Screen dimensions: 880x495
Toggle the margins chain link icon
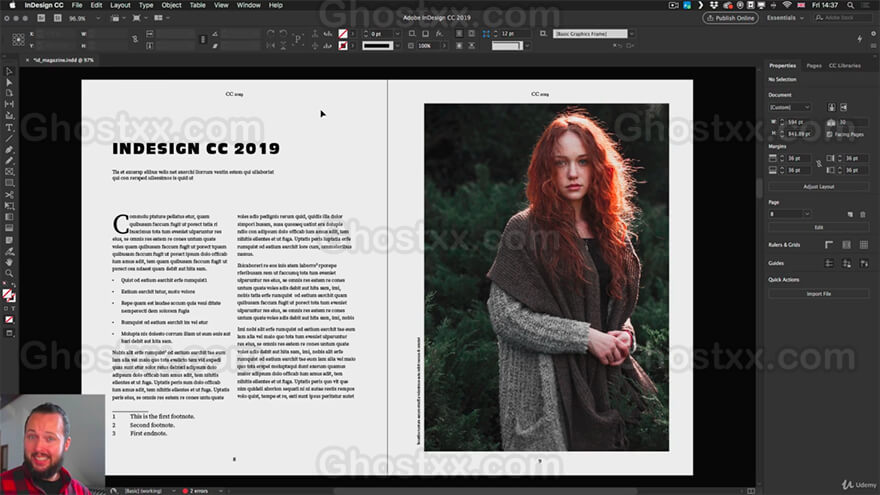point(819,164)
